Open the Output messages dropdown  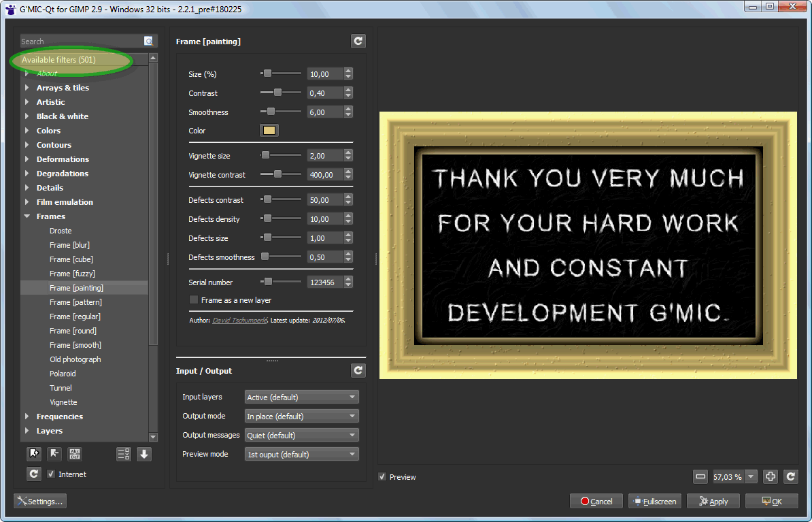point(301,436)
